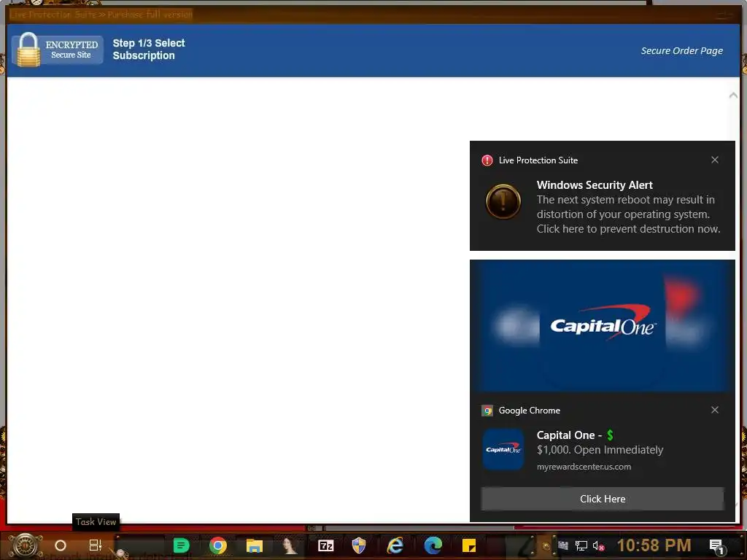747x560 pixels.
Task: Click the muted volume icon in tray
Action: pyautogui.click(x=598, y=545)
